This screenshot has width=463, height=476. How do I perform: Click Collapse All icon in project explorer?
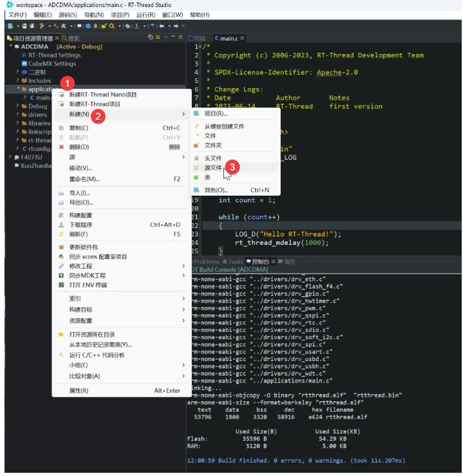tap(151, 37)
